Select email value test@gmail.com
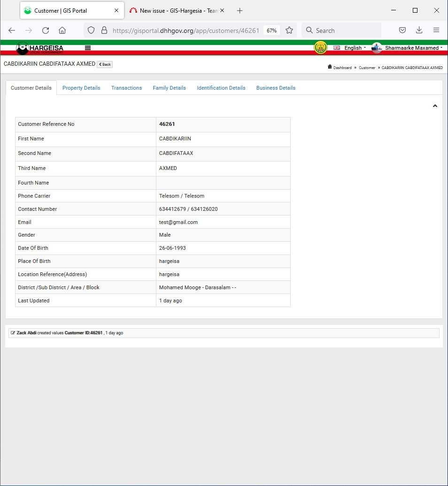This screenshot has width=448, height=486. [x=178, y=222]
